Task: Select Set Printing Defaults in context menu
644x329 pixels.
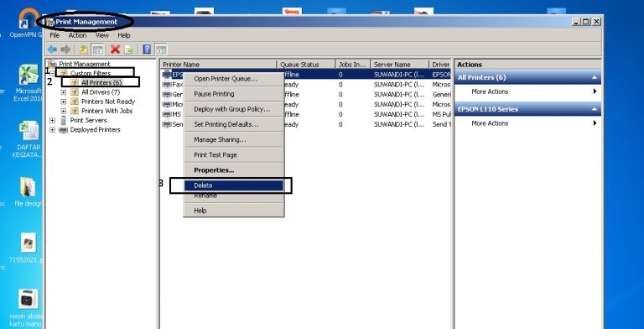Action: (234, 124)
